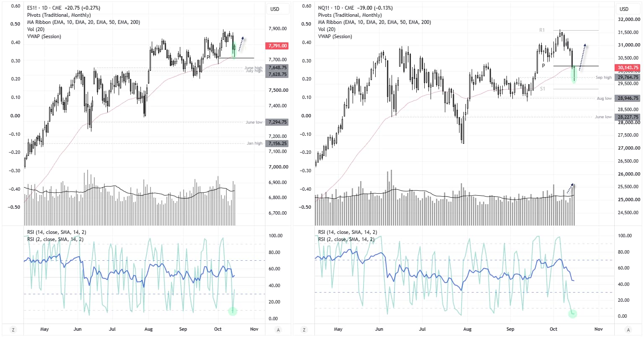This screenshot has width=644, height=337.
Task: Click the A auto-scale button under the ES1! chart
Action: 278,329
